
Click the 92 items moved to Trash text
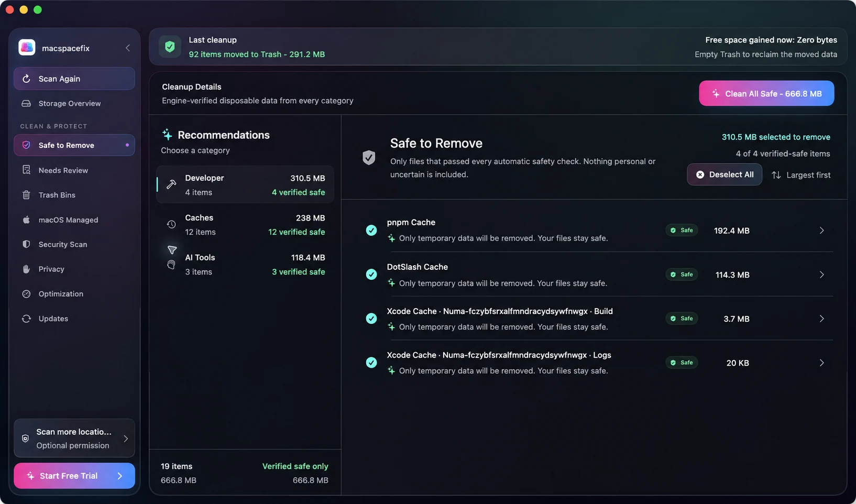point(257,54)
